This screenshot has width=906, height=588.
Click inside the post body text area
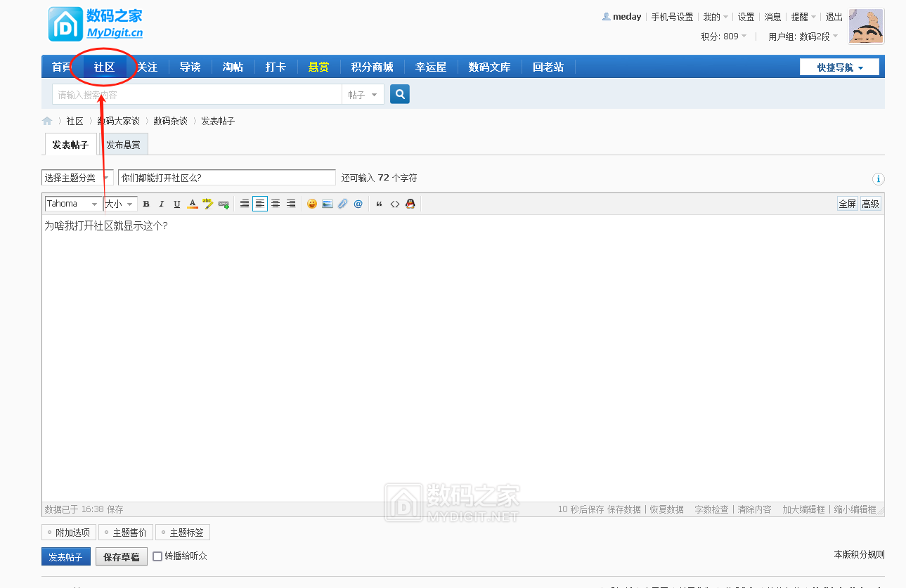(462, 358)
